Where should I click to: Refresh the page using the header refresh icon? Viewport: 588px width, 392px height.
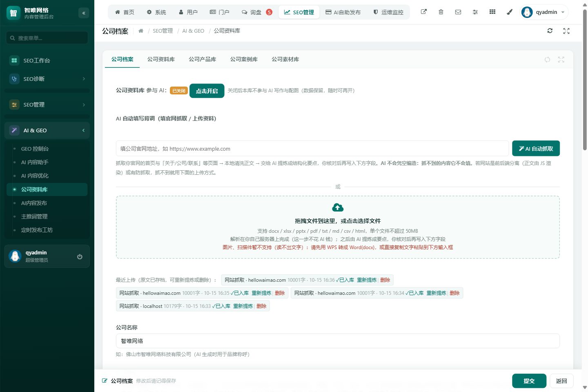click(x=550, y=31)
